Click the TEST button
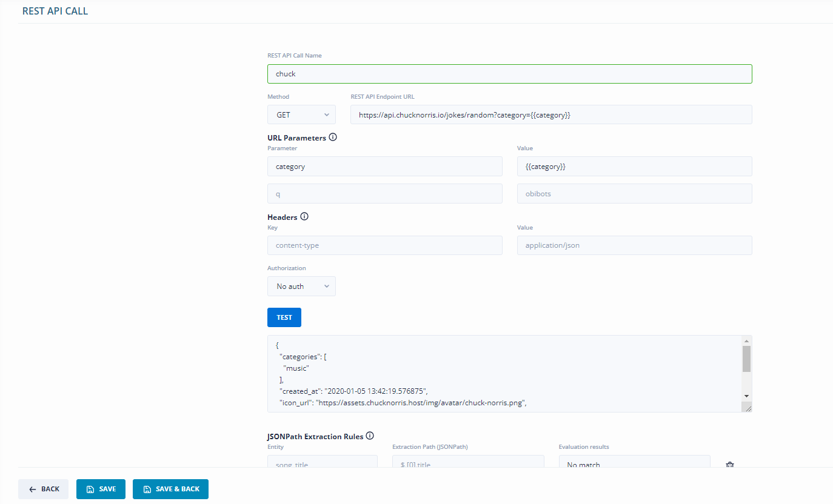This screenshot has height=504, width=833. tap(284, 317)
